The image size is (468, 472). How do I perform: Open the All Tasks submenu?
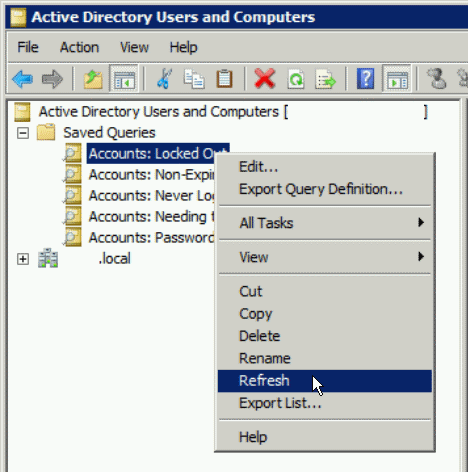tap(325, 223)
